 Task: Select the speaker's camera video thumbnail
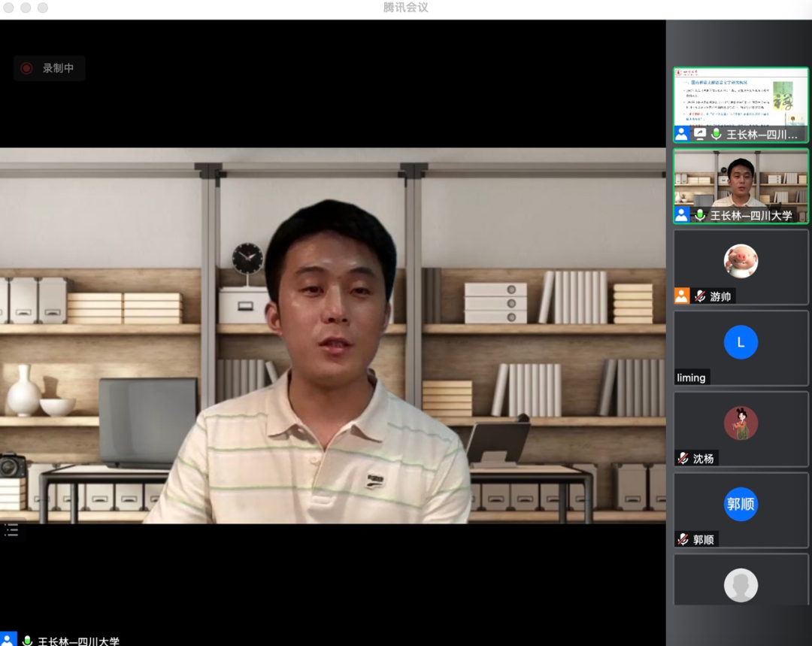(x=741, y=179)
